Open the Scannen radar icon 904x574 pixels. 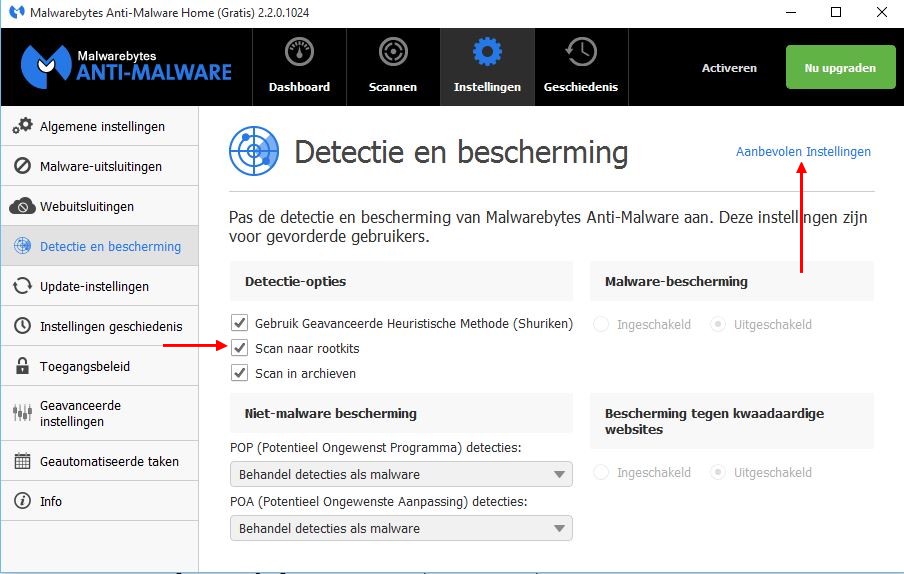point(393,52)
